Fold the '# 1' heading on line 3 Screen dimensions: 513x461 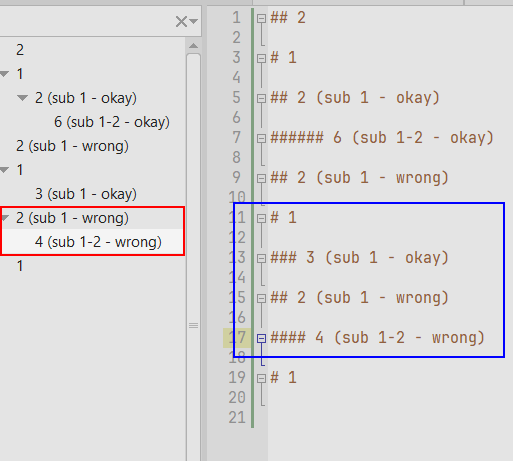click(262, 58)
